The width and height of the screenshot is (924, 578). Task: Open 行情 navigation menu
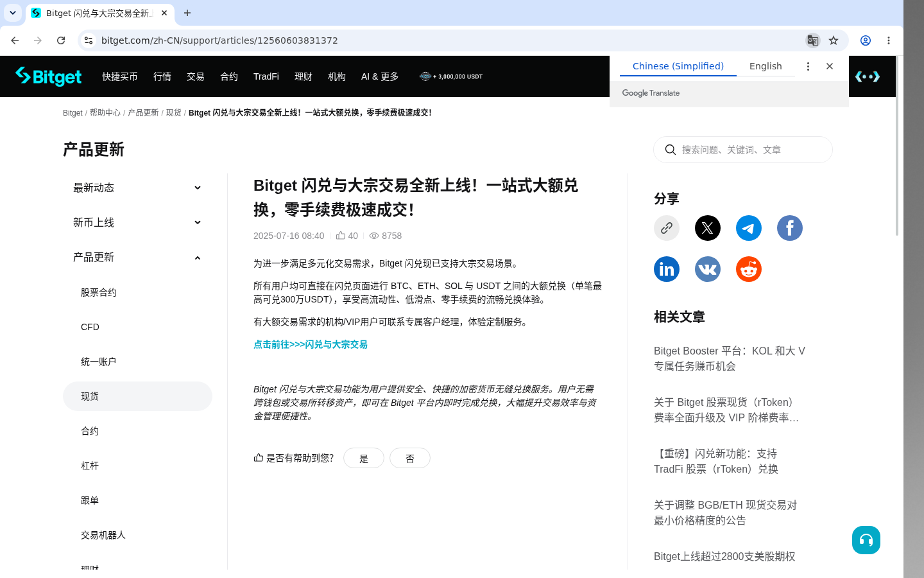click(x=162, y=76)
